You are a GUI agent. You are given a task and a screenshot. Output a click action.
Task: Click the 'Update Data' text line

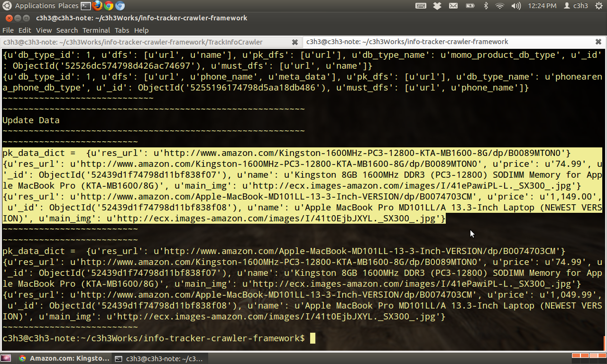31,120
